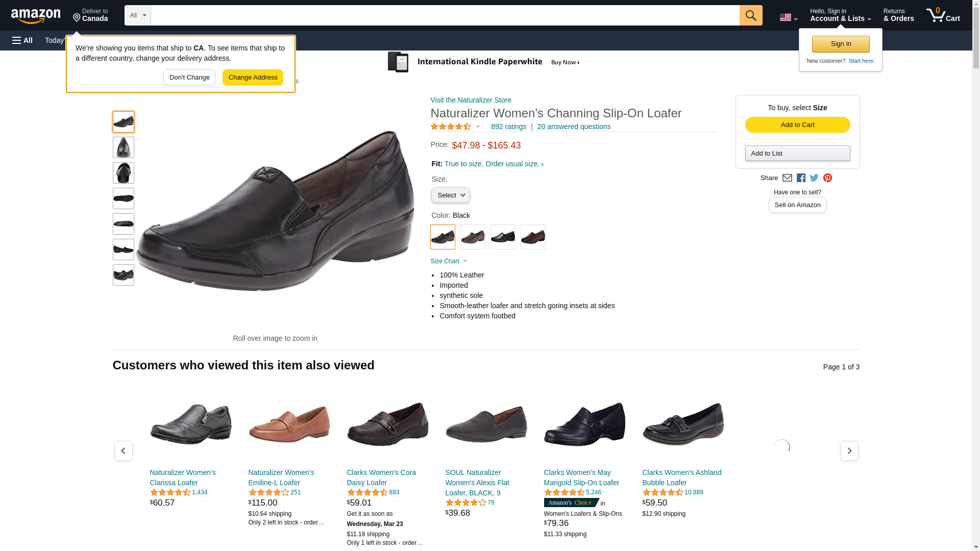Share product via Pinterest icon
This screenshot has height=551, width=980.
(827, 178)
